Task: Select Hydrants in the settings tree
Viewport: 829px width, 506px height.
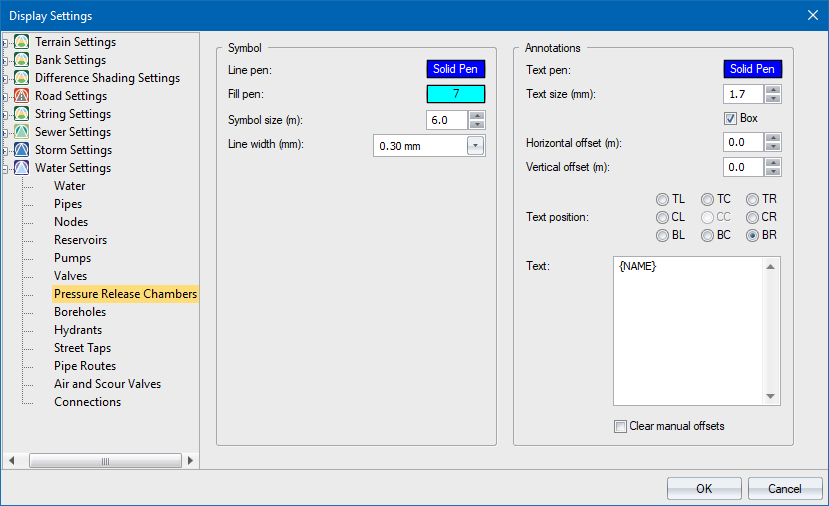Action: coord(78,330)
